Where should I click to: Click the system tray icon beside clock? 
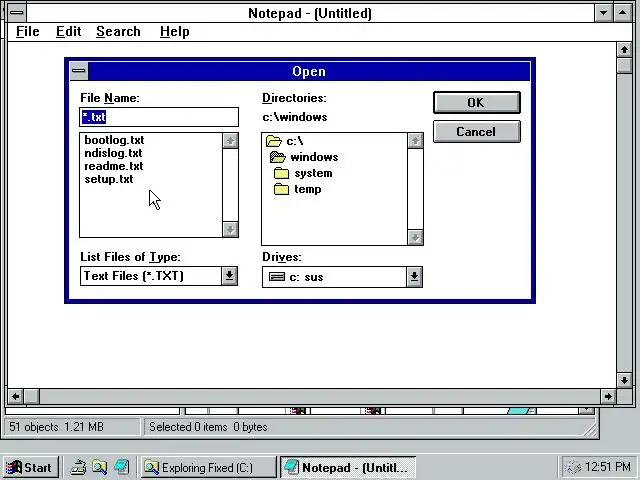pos(573,467)
